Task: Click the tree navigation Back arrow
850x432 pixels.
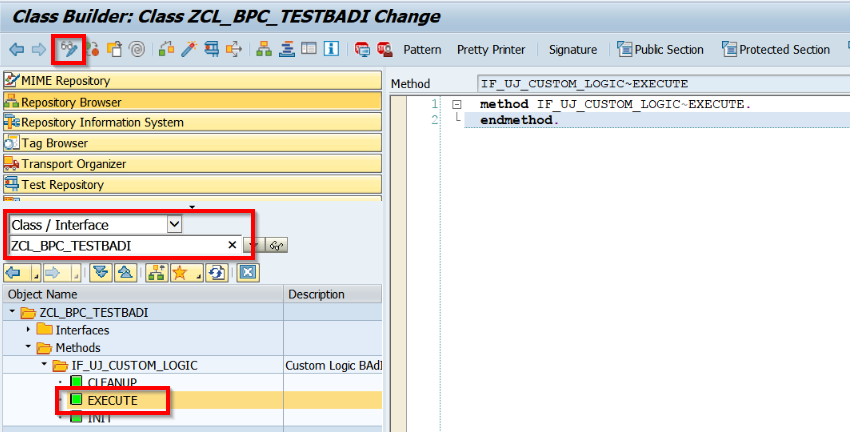Action: (14, 273)
